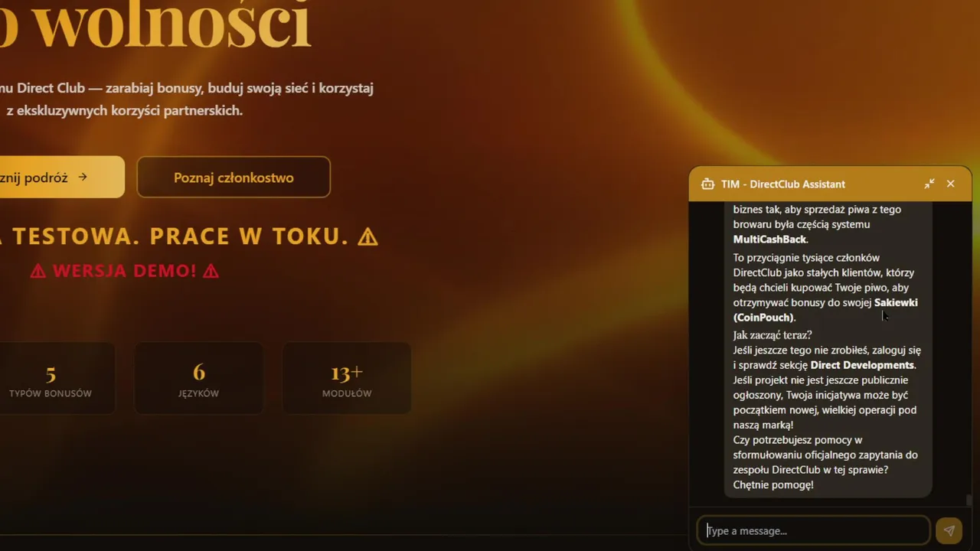The width and height of the screenshot is (980, 551).
Task: Click the warning triangle after 'W TOKU.'
Action: pos(367,236)
